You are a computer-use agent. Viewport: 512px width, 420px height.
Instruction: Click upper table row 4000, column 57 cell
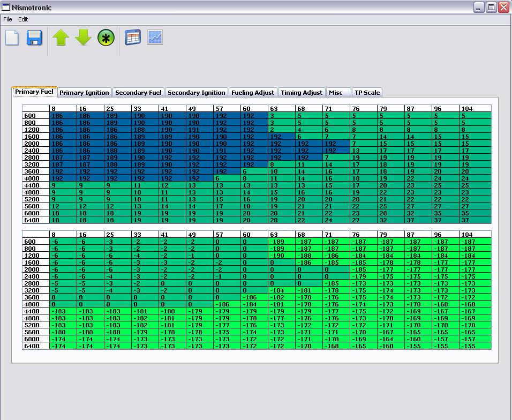(227, 178)
